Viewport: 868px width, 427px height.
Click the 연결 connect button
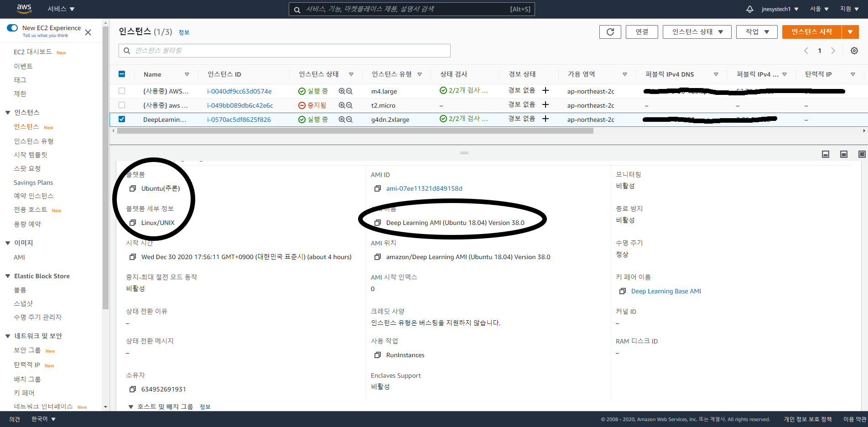(642, 31)
